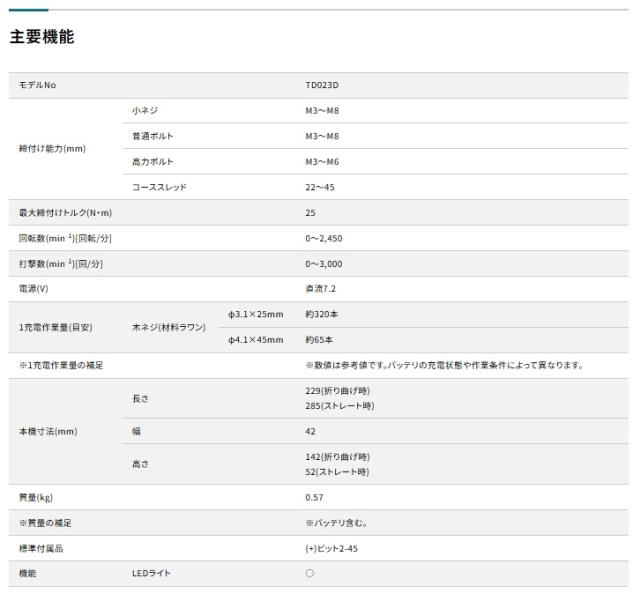Image resolution: width=640 pixels, height=601 pixels.
Task: Select the 回転数 label
Action: (65, 238)
